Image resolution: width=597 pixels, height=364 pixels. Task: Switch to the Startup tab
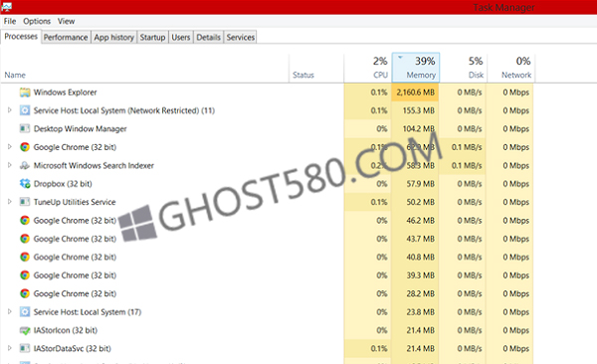[x=152, y=38]
